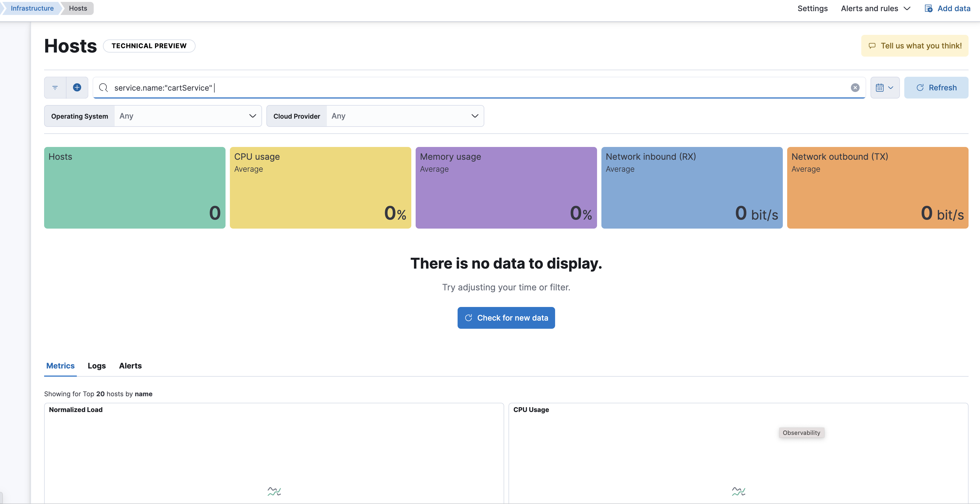This screenshot has width=980, height=504.
Task: Click the Add data icon in the top bar
Action: click(928, 8)
